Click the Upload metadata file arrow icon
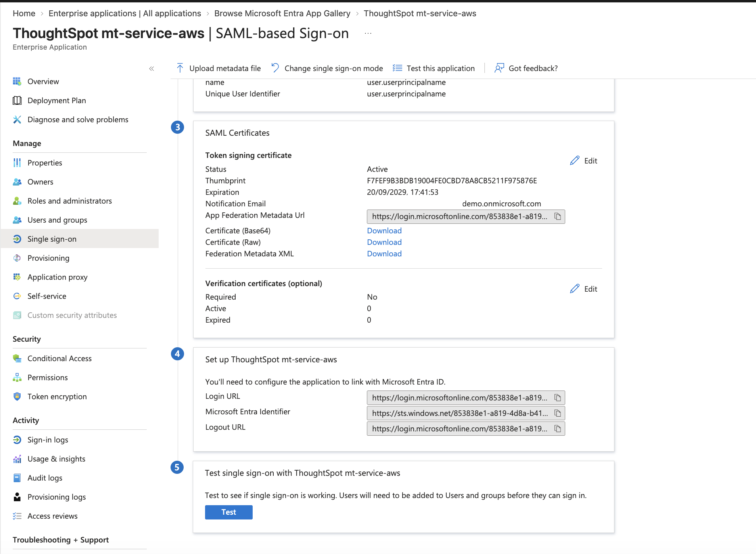Image resolution: width=756 pixels, height=554 pixels. point(180,68)
